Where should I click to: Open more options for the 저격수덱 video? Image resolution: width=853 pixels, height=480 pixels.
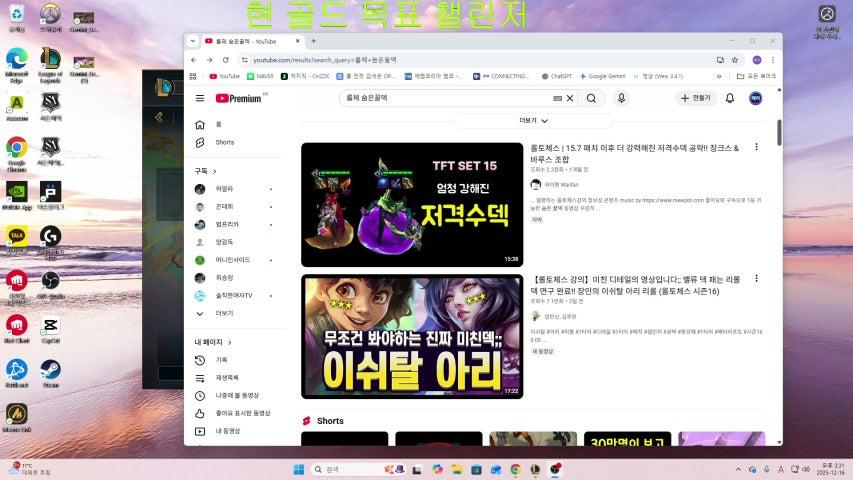(x=756, y=148)
